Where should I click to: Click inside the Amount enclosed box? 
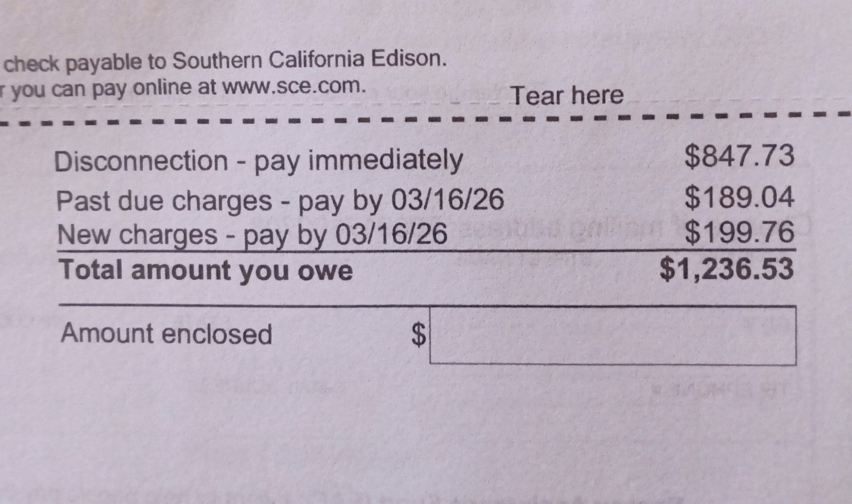pyautogui.click(x=613, y=336)
